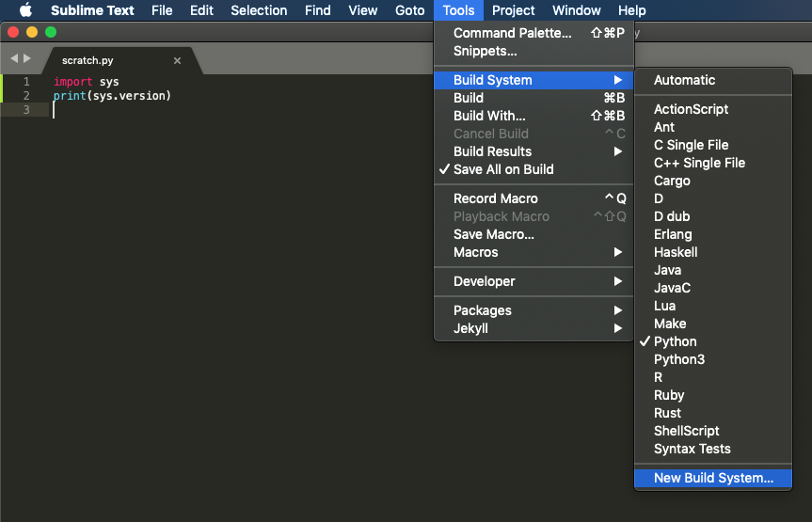This screenshot has width=812, height=522.
Task: Expand Build Results submenu
Action: (x=533, y=151)
